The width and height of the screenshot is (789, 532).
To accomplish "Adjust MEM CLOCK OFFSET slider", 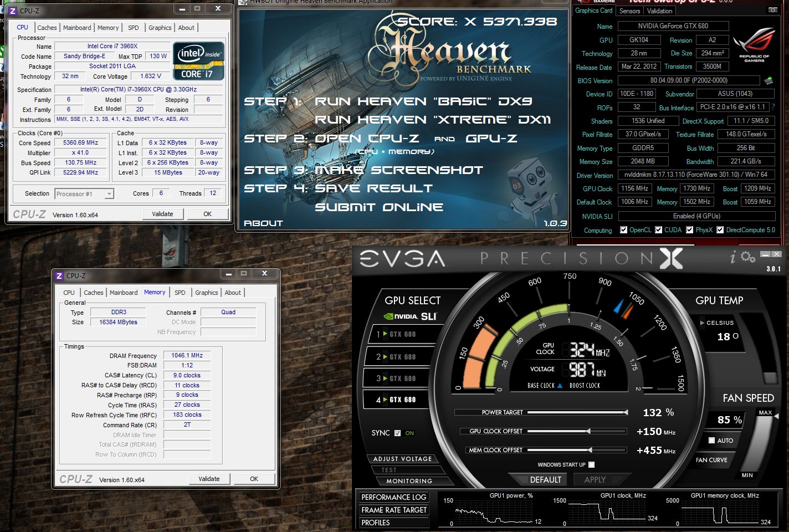I will [x=577, y=450].
